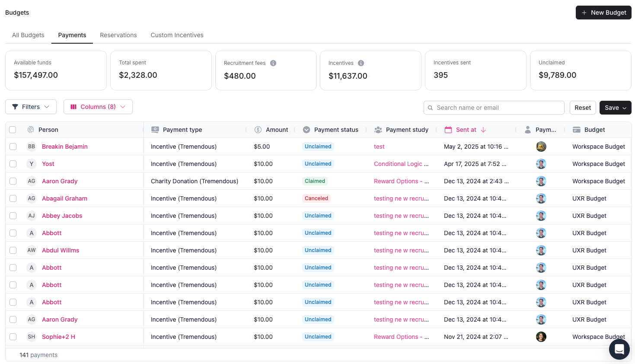The image size is (635, 364).
Task: Open the Abbey Jacobs person link
Action: pyautogui.click(x=62, y=216)
